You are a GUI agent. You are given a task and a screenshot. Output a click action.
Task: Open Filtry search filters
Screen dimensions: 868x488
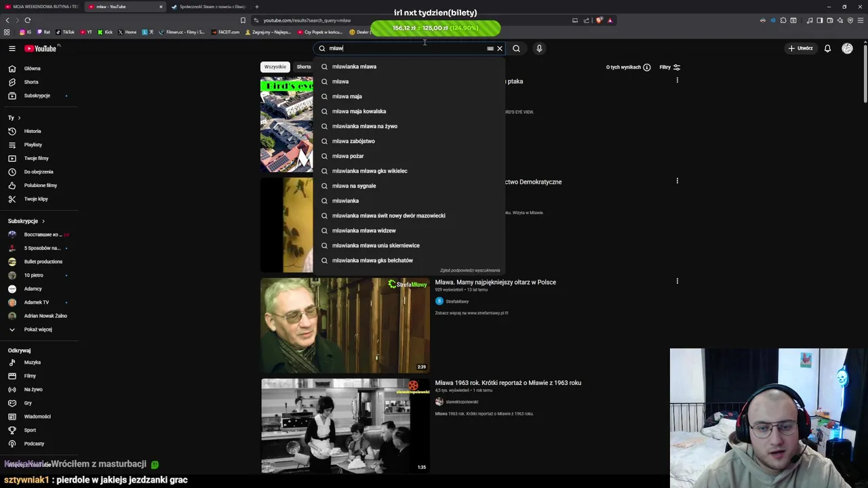coord(670,67)
